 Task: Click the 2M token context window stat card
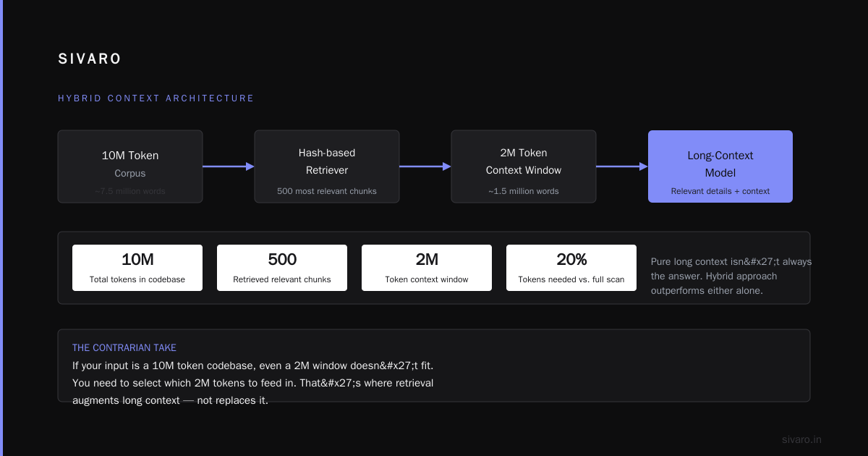427,268
